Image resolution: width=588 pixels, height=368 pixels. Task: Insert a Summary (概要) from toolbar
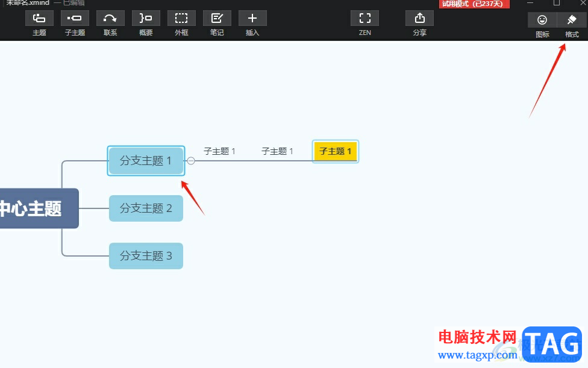click(146, 18)
